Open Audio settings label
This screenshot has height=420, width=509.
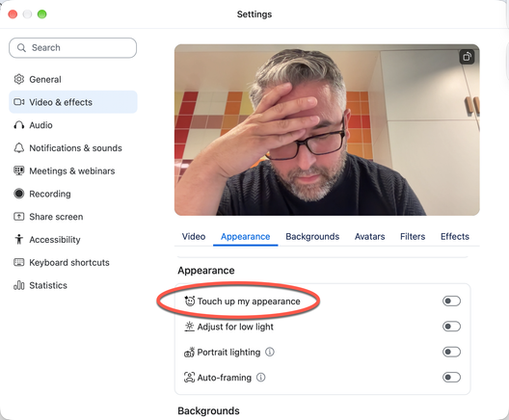[40, 125]
